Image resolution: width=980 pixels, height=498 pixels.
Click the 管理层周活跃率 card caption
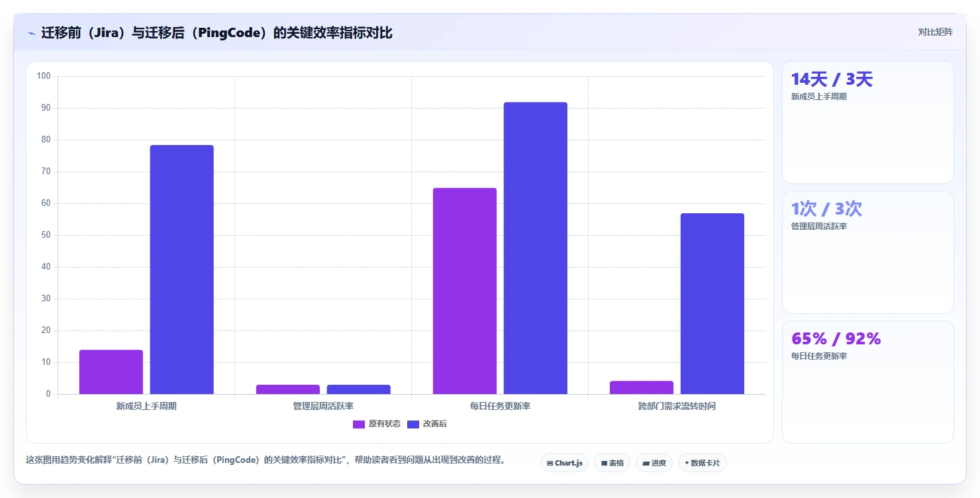819,226
